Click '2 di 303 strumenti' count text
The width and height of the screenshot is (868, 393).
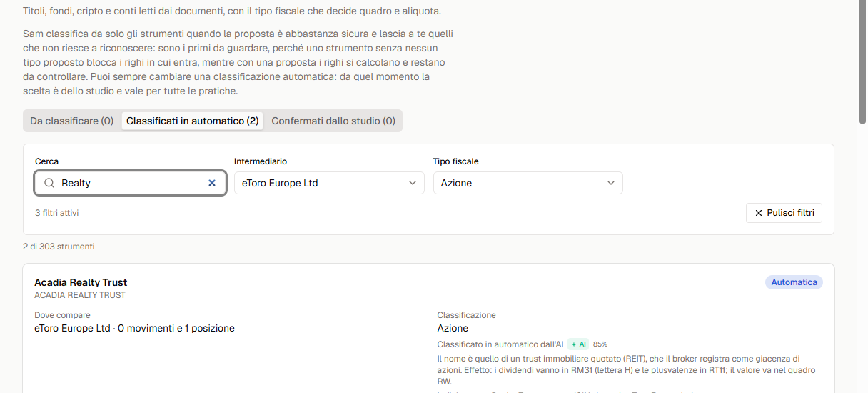click(59, 247)
